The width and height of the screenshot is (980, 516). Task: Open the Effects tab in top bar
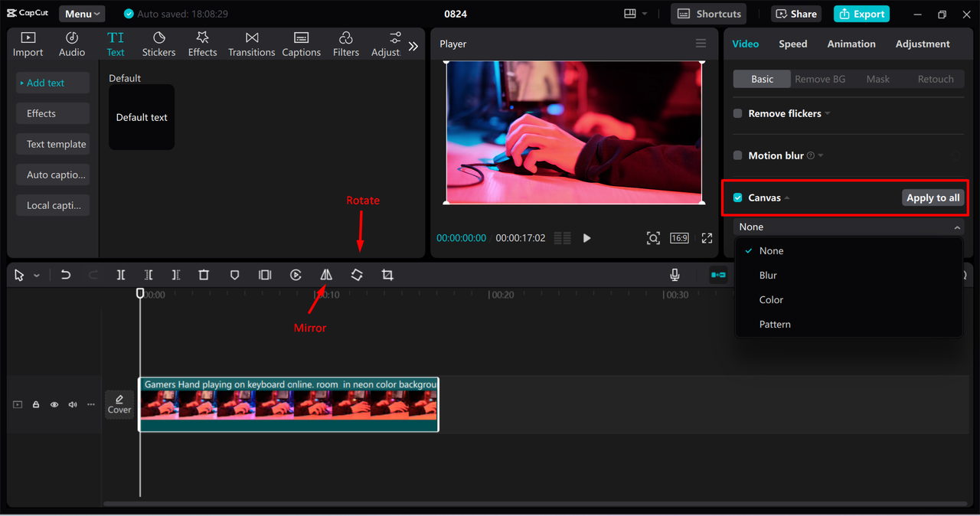point(203,44)
